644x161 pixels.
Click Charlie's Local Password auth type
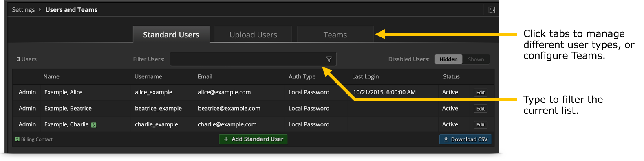pyautogui.click(x=309, y=124)
